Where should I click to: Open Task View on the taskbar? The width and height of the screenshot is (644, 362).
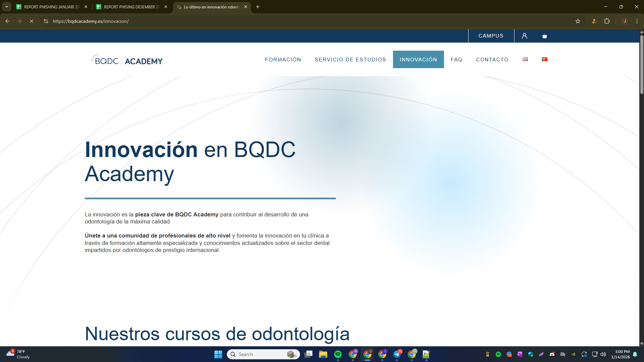coord(308,354)
